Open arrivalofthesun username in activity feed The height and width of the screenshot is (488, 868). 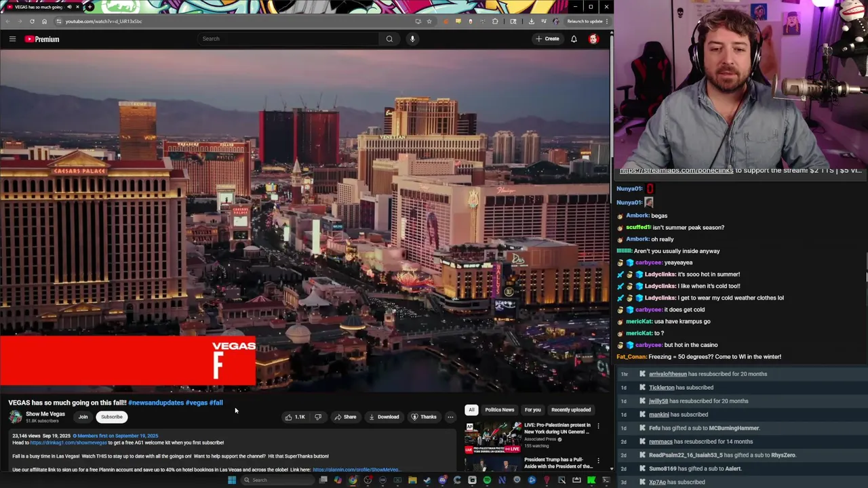pos(668,374)
